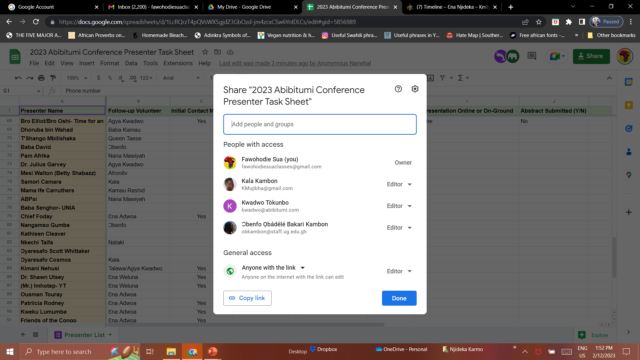The image size is (640, 360).
Task: Bookmark this page with the star icon
Action: tap(538, 22)
